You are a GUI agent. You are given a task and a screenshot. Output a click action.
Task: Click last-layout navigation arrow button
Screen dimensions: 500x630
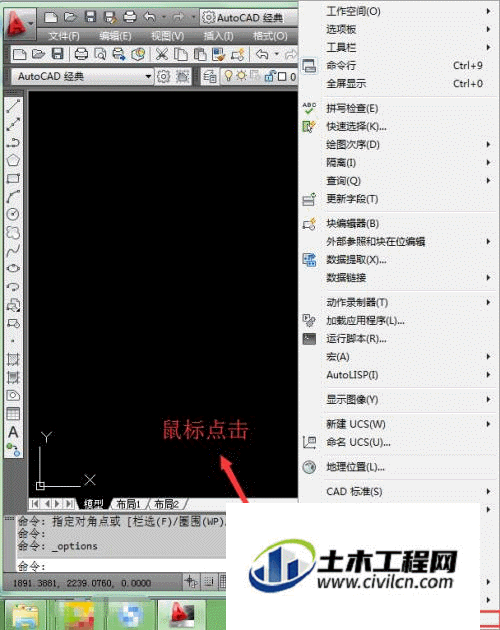pyautogui.click(x=69, y=503)
